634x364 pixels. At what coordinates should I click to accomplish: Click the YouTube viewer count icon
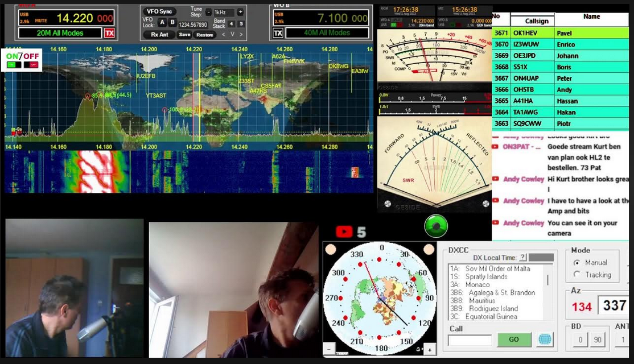tap(344, 231)
